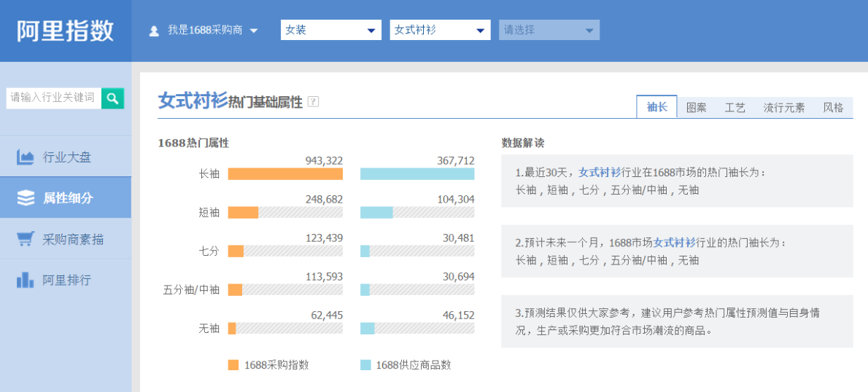Click the 367,712 value label
The height and width of the screenshot is (392, 868).
click(x=456, y=161)
